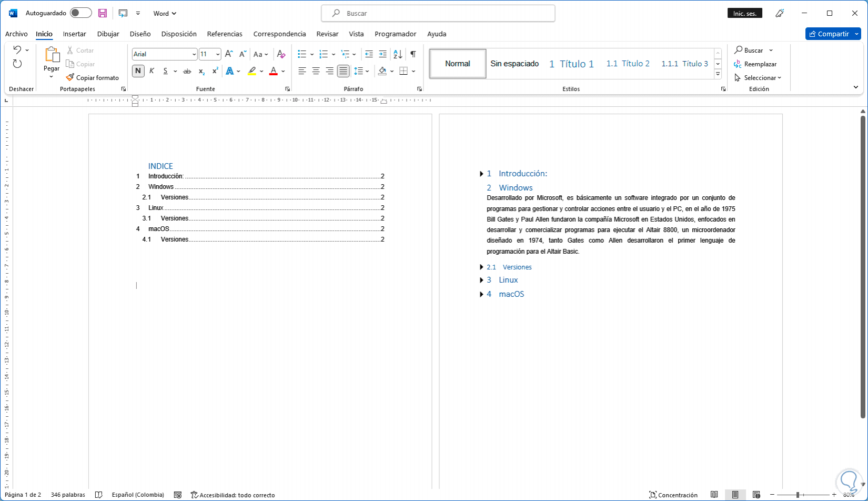Toggle print layout view in status bar
This screenshot has height=501, width=868.
click(x=735, y=495)
